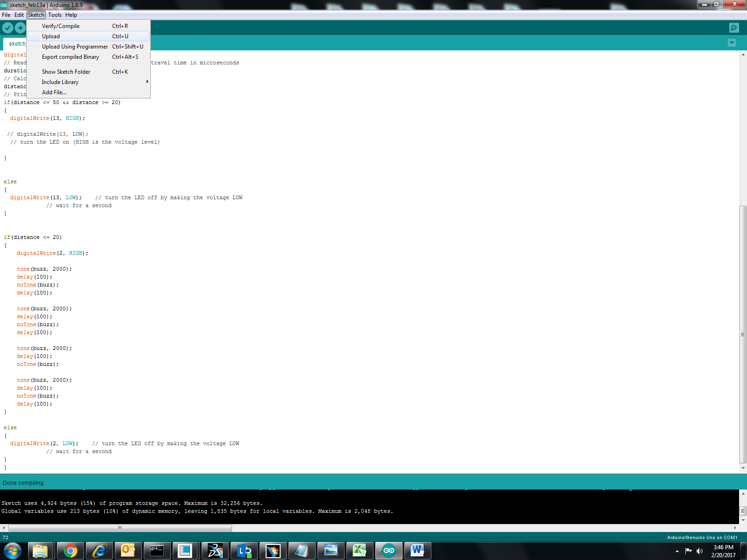Select the Arduino icon in the taskbar

coord(389,551)
